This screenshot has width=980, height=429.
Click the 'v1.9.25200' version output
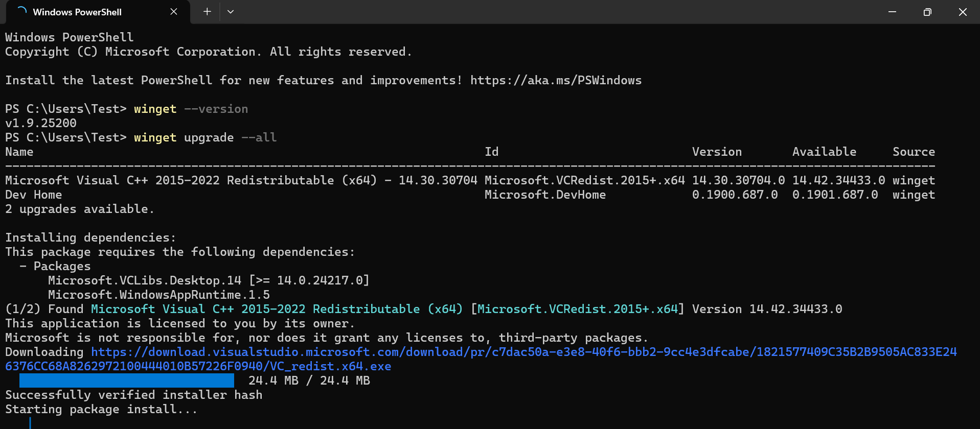pos(41,123)
